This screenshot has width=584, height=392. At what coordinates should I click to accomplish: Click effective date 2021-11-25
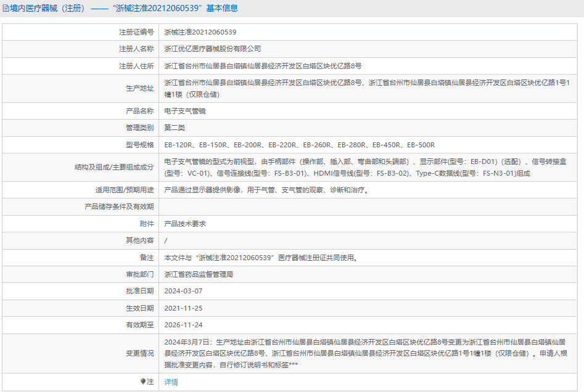click(183, 308)
